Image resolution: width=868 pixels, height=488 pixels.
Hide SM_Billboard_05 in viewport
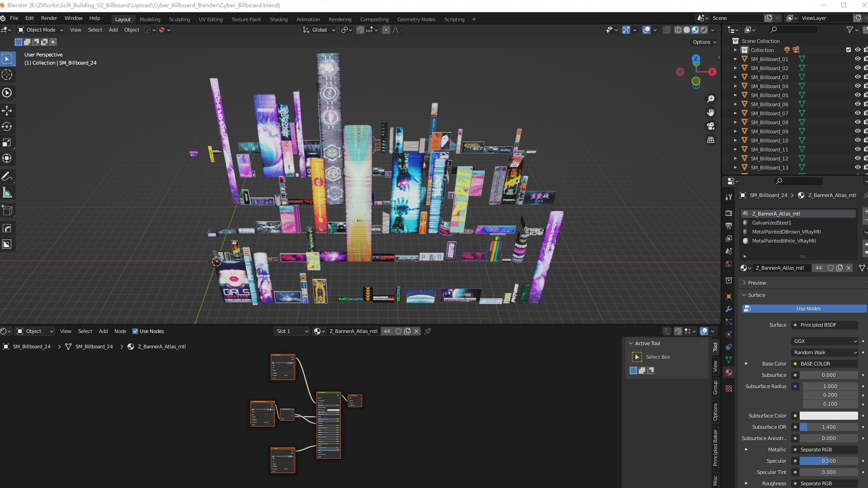pyautogui.click(x=857, y=95)
